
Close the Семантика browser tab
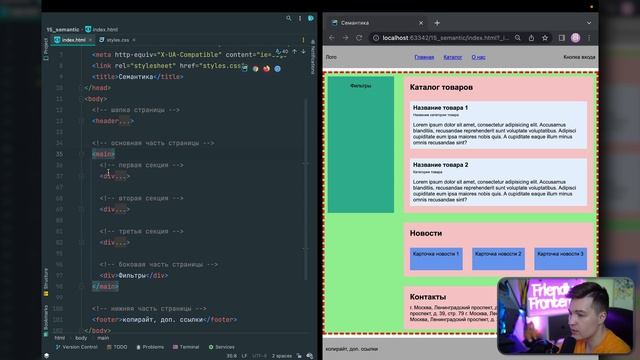point(421,23)
